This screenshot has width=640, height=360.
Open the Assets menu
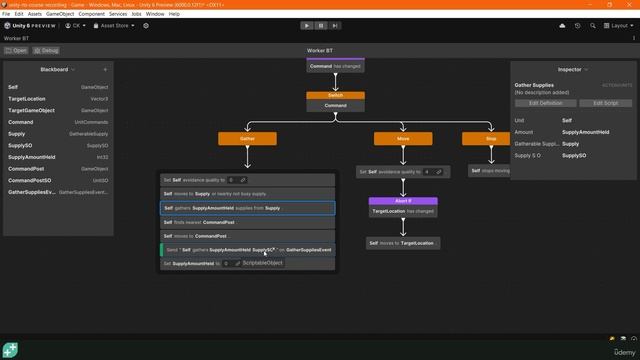(35, 14)
